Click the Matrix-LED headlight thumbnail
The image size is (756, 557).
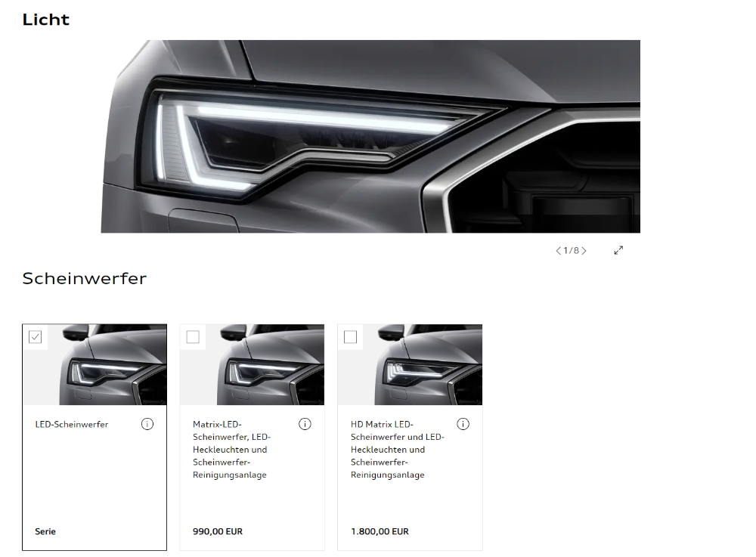coord(253,365)
